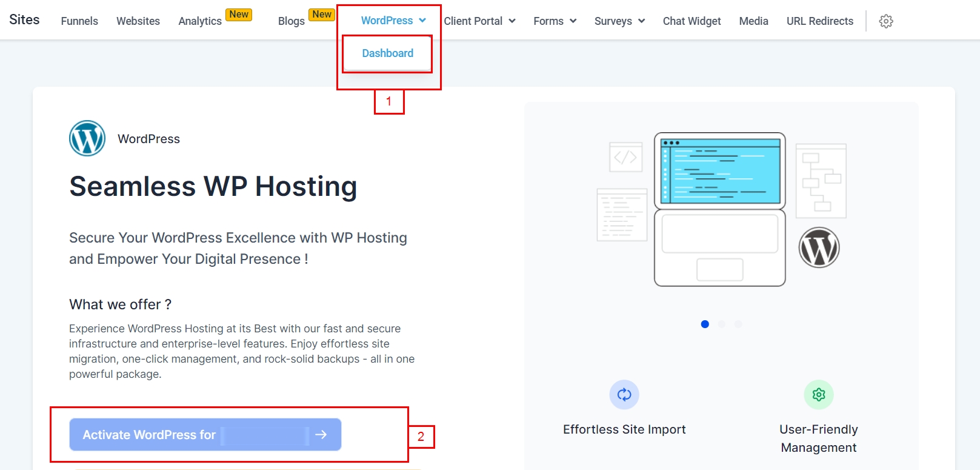Click the flowchart diagram illustration icon

pos(821,181)
